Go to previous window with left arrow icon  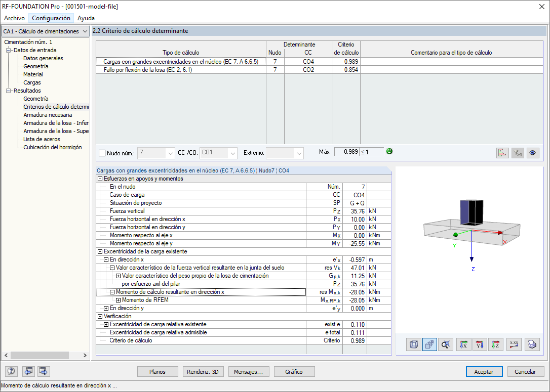[x=28, y=371]
